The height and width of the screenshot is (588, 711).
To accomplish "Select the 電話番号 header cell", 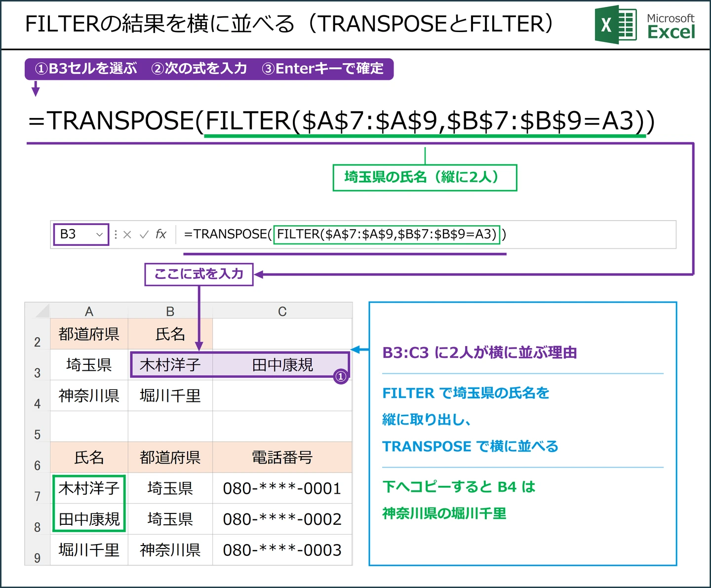I will click(282, 458).
